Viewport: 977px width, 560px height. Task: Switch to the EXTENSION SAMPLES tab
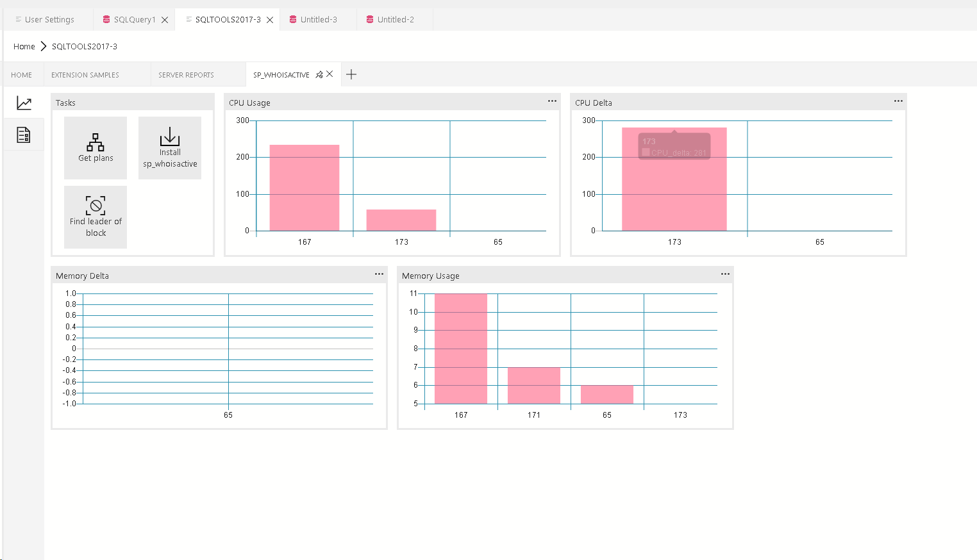pos(85,75)
